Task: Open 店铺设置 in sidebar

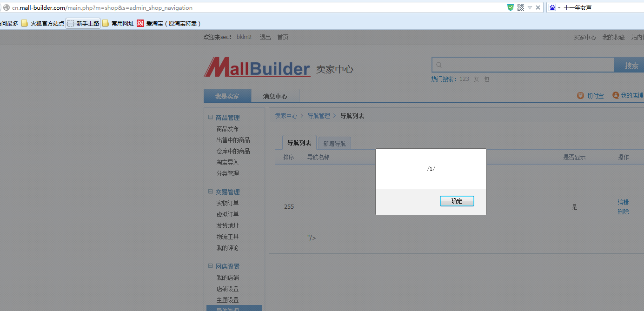Action: [227, 289]
